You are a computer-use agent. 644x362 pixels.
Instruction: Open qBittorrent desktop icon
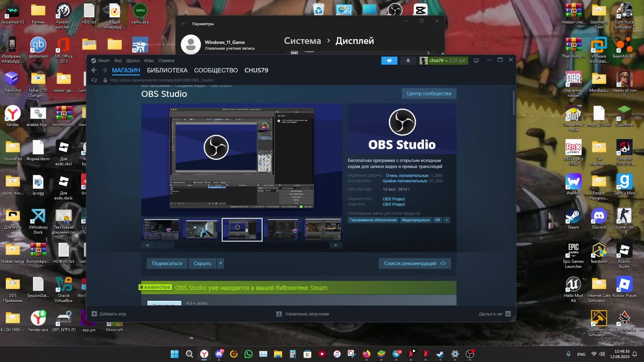(x=38, y=48)
